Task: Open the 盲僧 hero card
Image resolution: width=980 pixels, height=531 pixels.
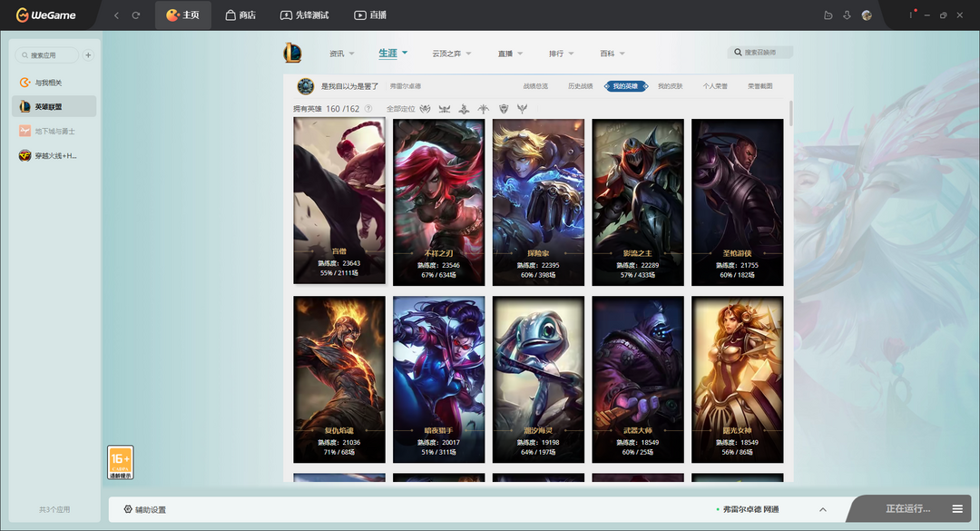Action: 339,201
